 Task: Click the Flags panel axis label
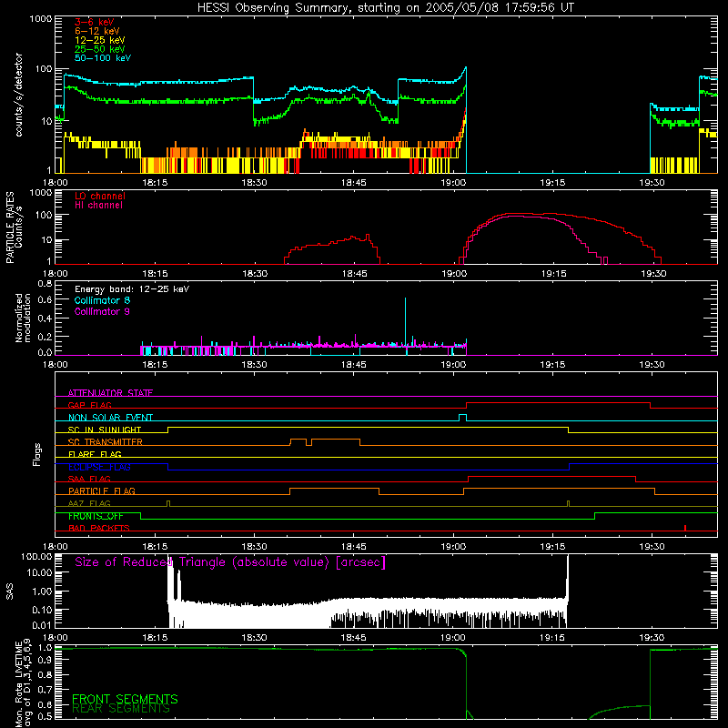(x=37, y=454)
